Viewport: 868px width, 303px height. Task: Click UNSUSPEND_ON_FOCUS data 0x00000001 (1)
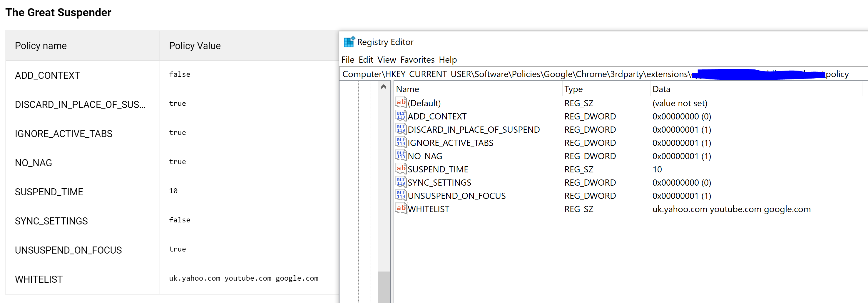click(682, 196)
